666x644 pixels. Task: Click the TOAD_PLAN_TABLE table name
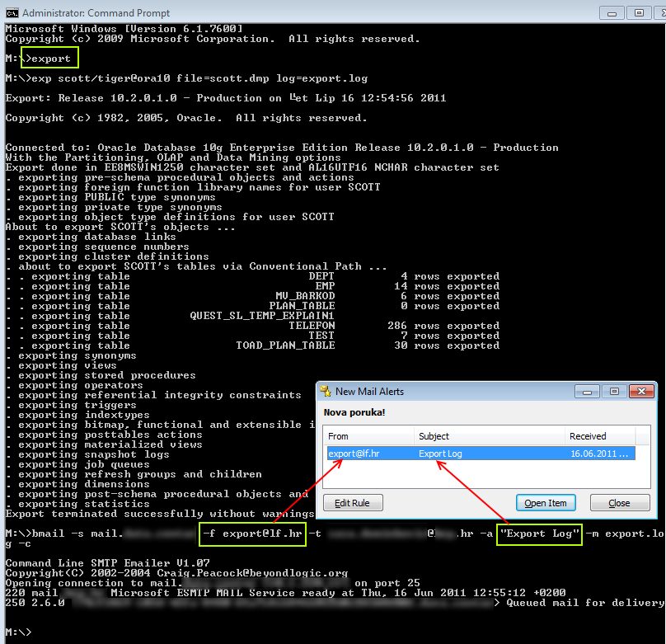(x=285, y=346)
